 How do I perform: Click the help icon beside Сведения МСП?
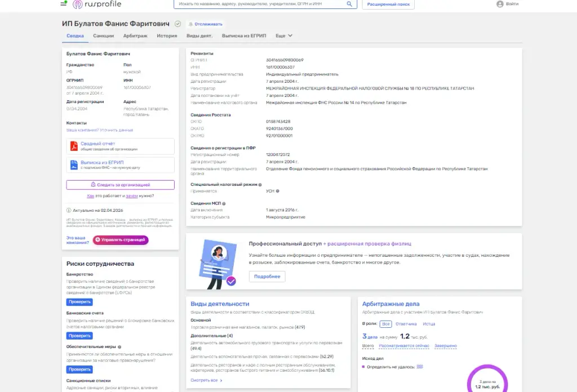(224, 203)
